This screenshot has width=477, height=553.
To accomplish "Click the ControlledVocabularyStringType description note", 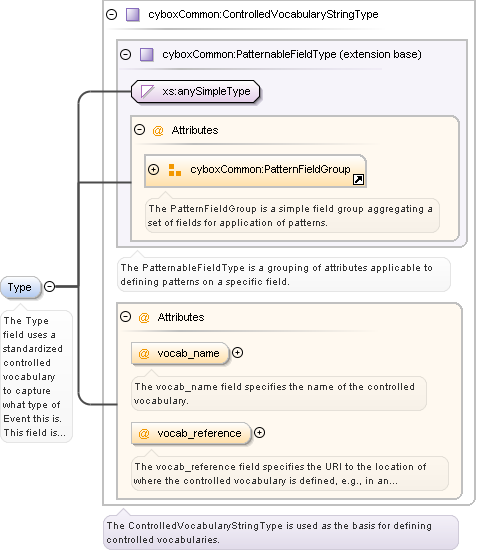I will [x=281, y=533].
